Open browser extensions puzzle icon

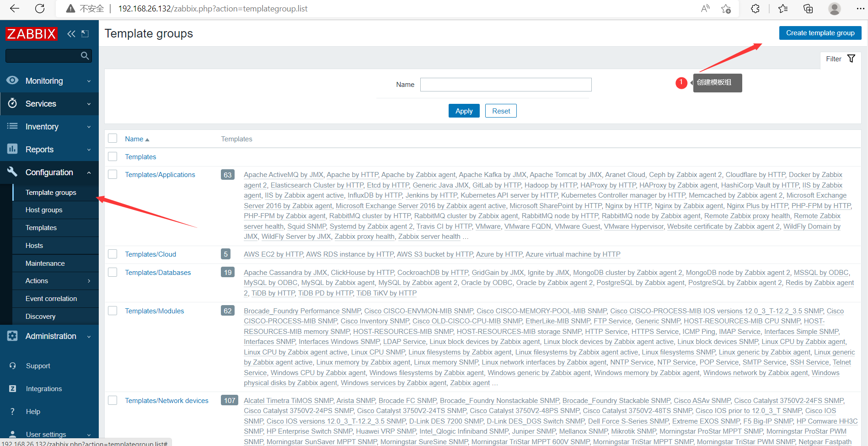pos(755,9)
